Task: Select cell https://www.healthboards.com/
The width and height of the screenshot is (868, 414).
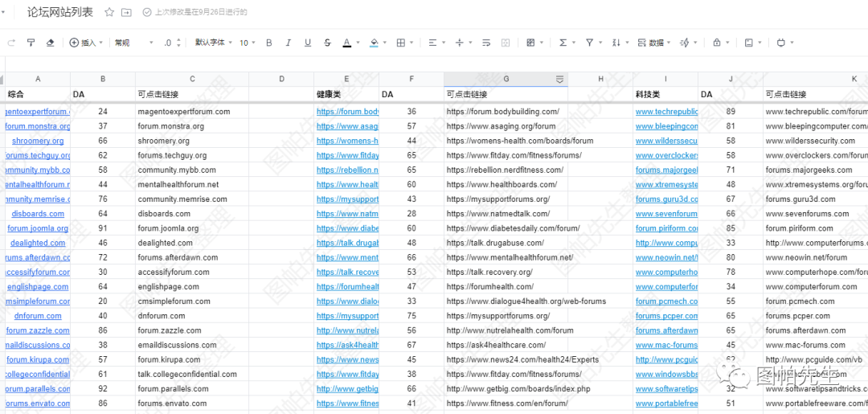Action: 506,184
